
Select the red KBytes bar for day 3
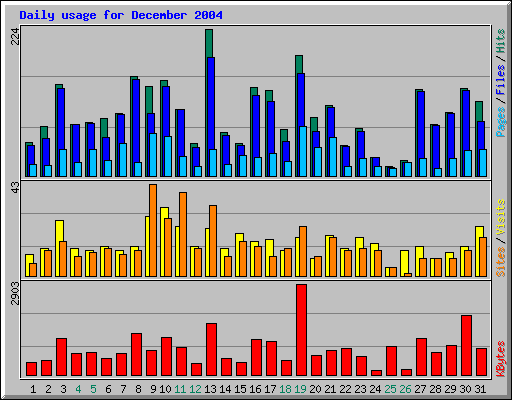[x=61, y=357]
